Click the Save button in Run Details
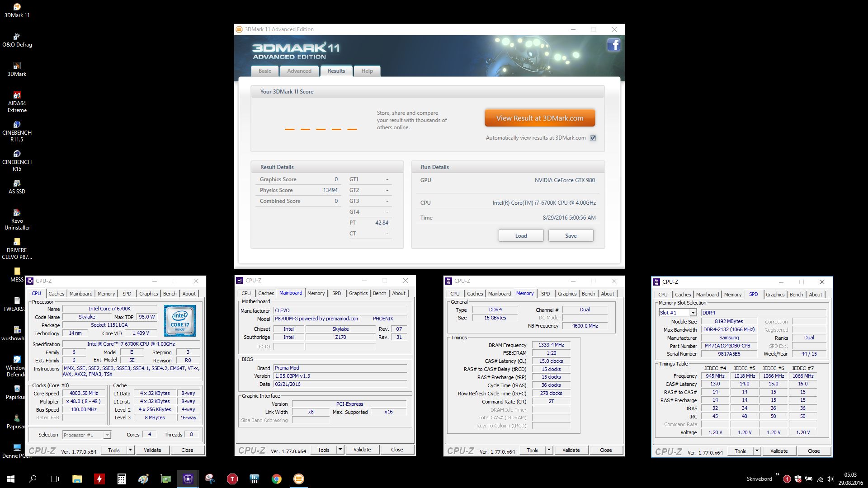The width and height of the screenshot is (868, 488). 571,235
